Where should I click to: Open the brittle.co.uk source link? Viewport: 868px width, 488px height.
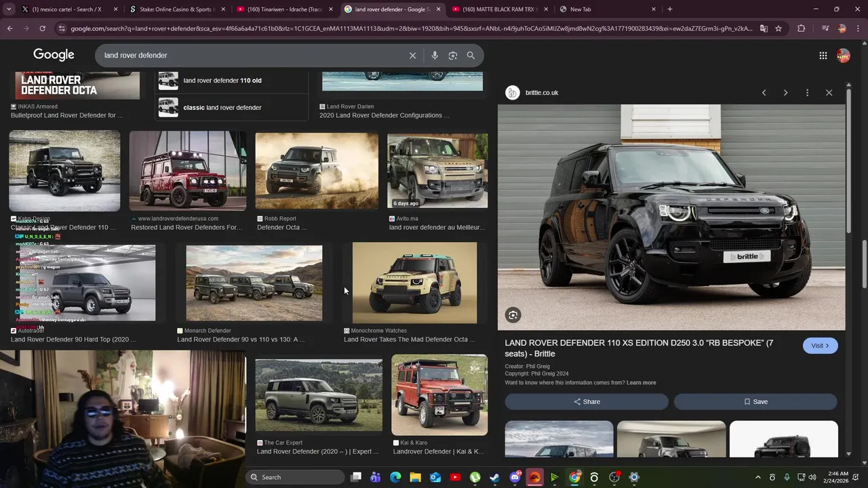click(x=541, y=93)
